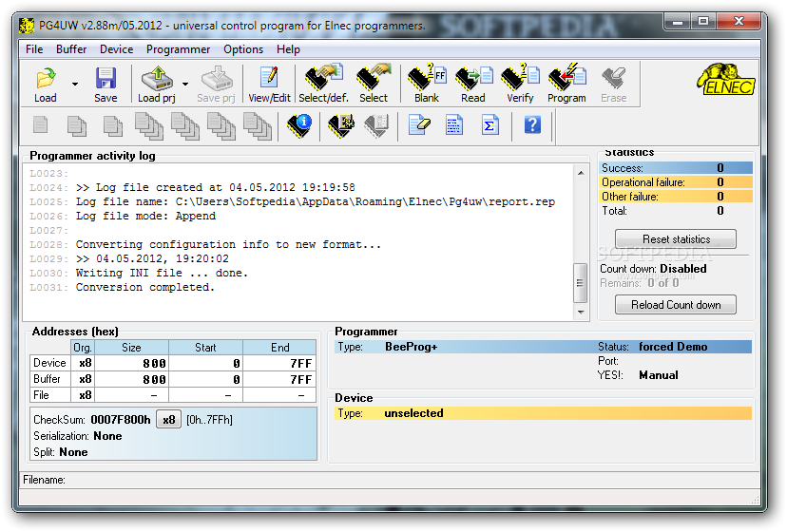Click the x8 checksum button

(168, 420)
